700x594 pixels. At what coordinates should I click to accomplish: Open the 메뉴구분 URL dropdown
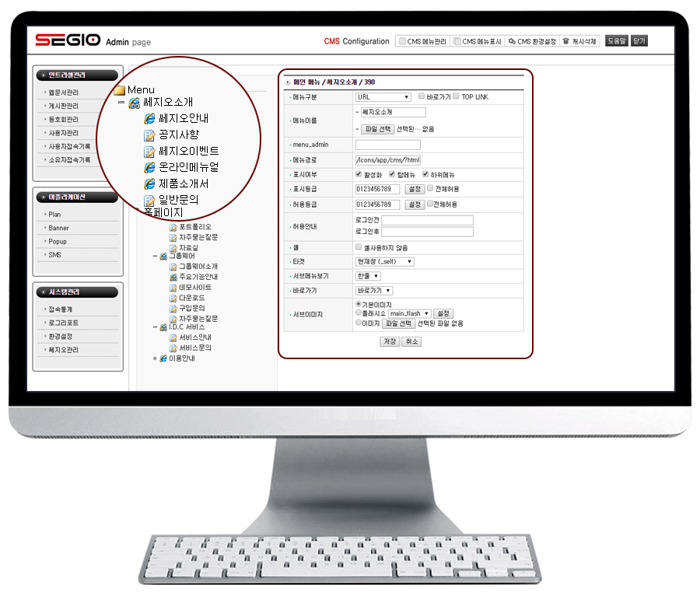point(383,97)
